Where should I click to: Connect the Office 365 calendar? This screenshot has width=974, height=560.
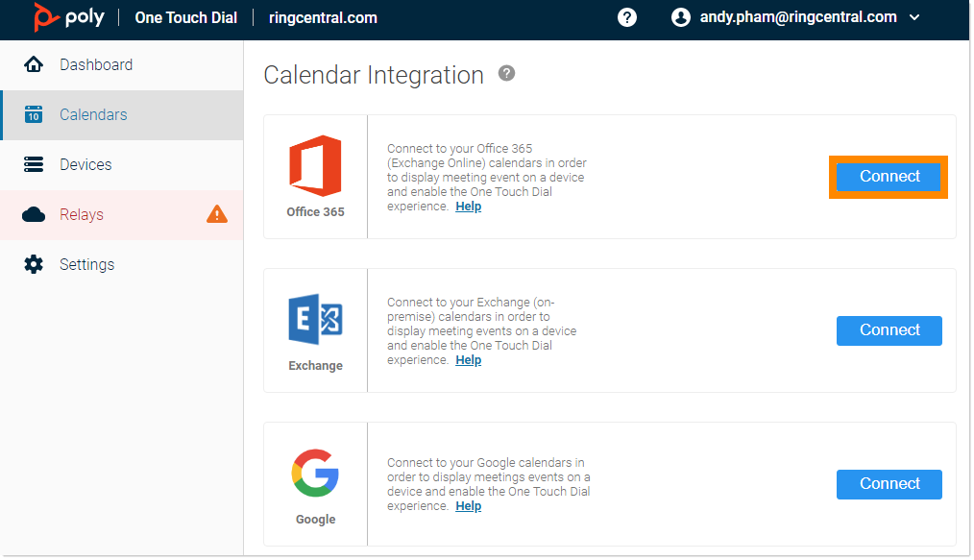point(889,177)
